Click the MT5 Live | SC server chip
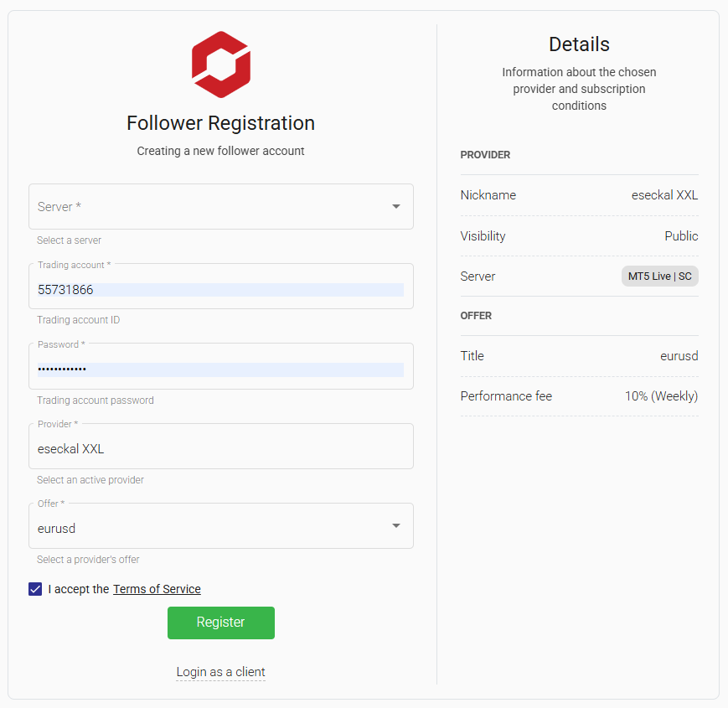 (x=660, y=276)
